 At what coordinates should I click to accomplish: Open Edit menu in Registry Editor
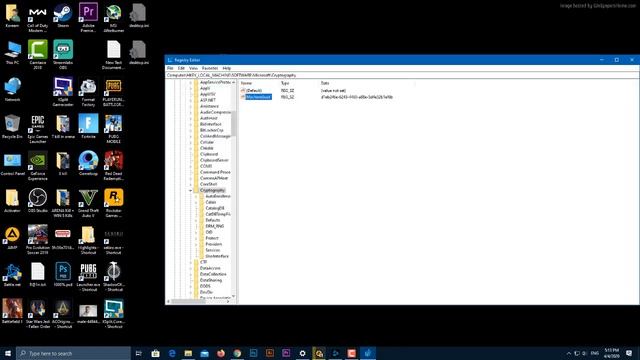point(181,68)
